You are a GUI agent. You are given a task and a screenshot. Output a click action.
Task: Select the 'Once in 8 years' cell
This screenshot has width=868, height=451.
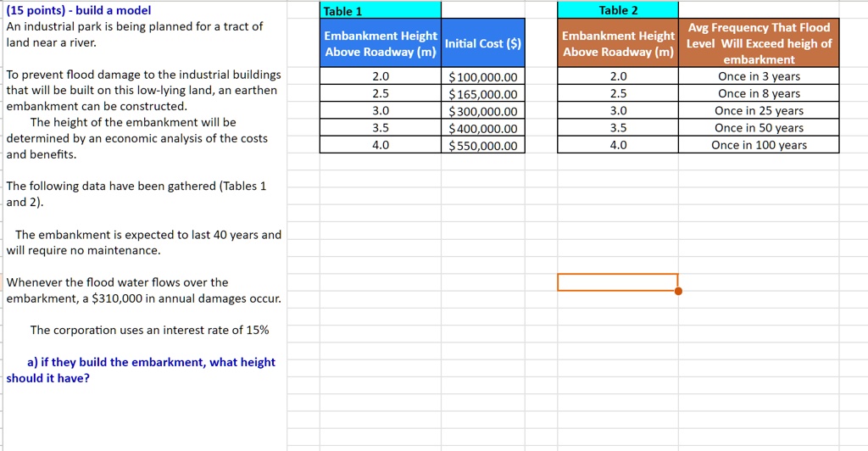coord(759,93)
